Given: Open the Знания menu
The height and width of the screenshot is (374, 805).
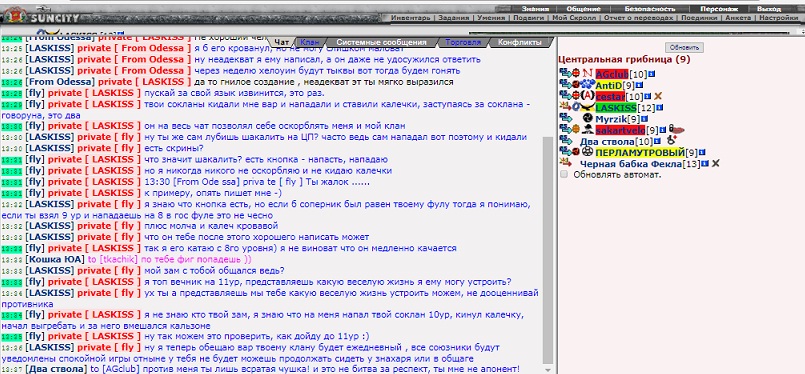Looking at the screenshot, I should coord(535,9).
